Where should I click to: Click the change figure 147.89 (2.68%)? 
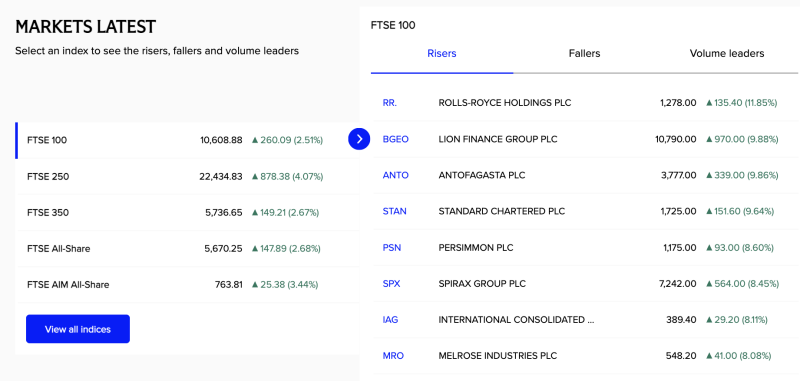286,249
